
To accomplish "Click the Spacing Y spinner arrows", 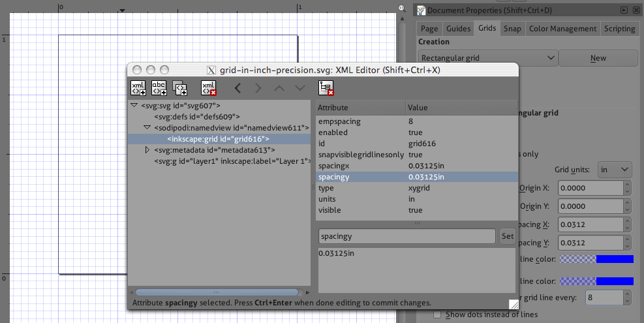I will click(627, 243).
